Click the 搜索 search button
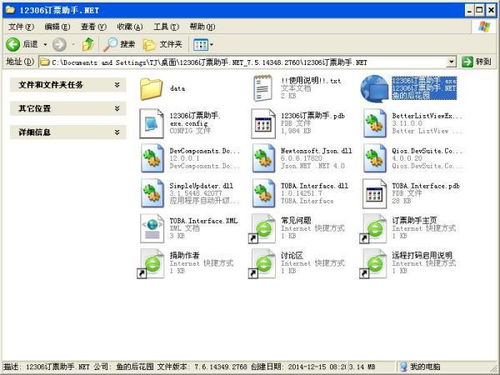 click(119, 44)
